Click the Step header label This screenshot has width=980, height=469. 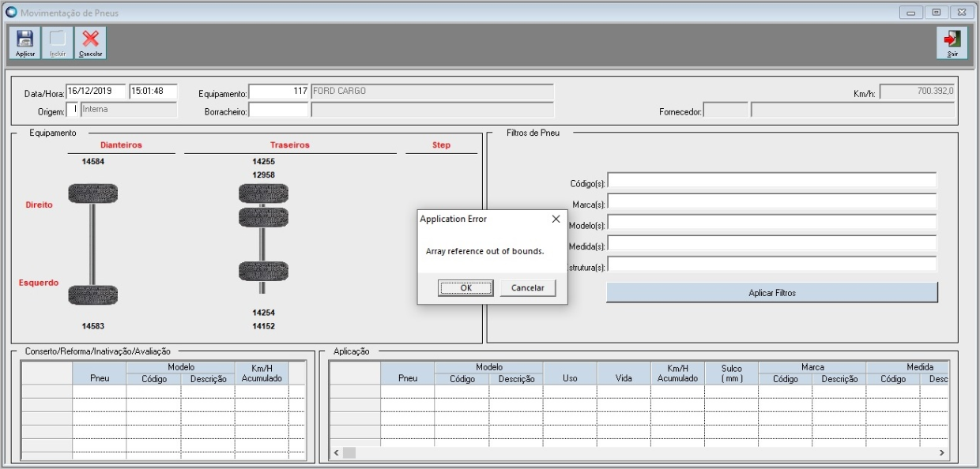[441, 145]
